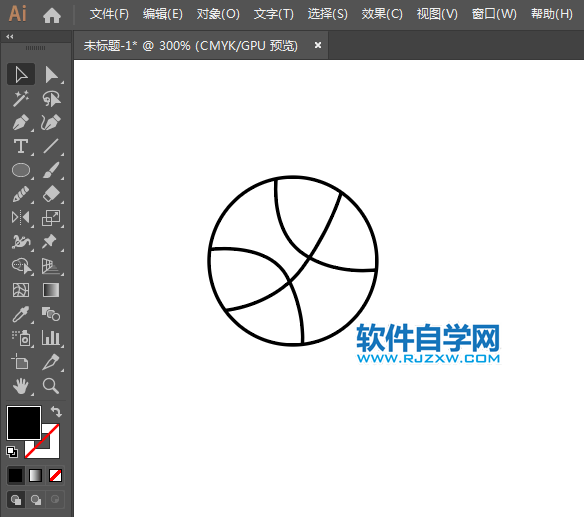Pick the Paintbrush tool

pos(51,170)
